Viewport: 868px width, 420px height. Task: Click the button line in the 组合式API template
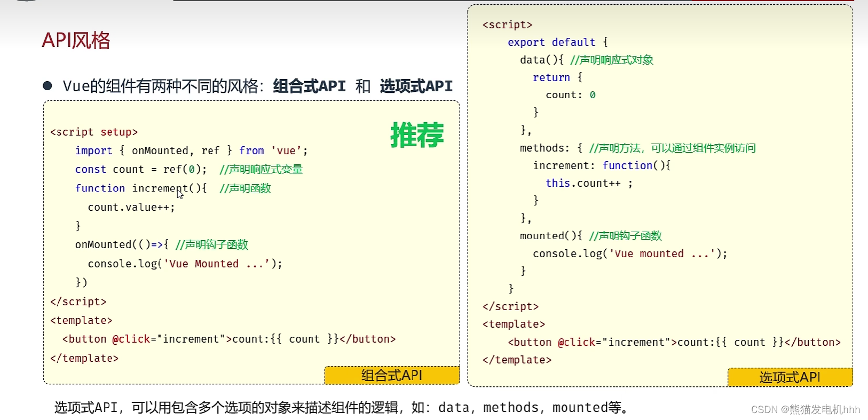(229, 339)
